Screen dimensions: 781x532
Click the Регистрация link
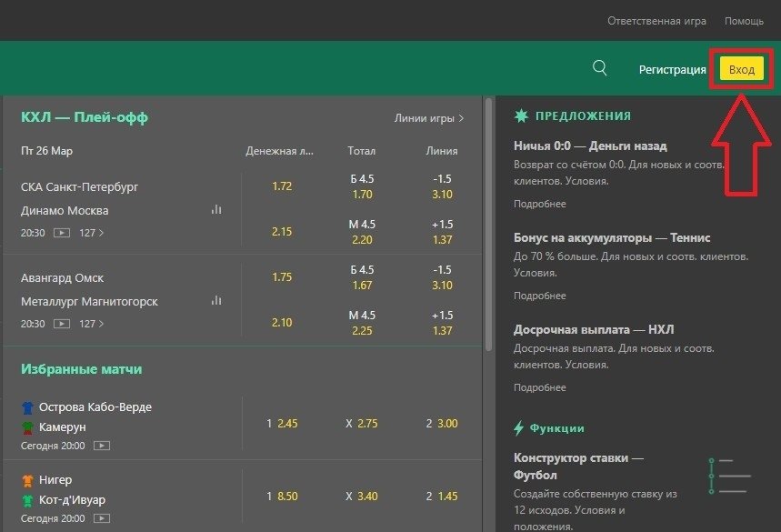(672, 69)
